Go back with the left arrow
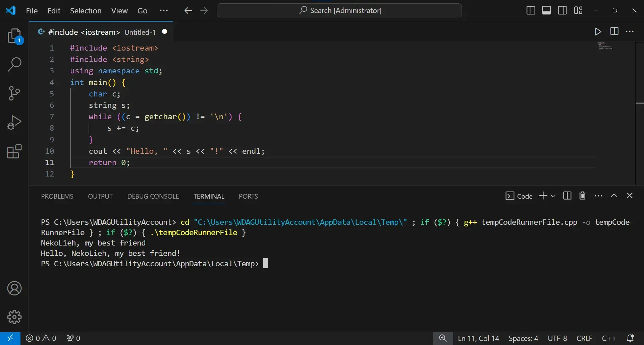 tap(188, 11)
